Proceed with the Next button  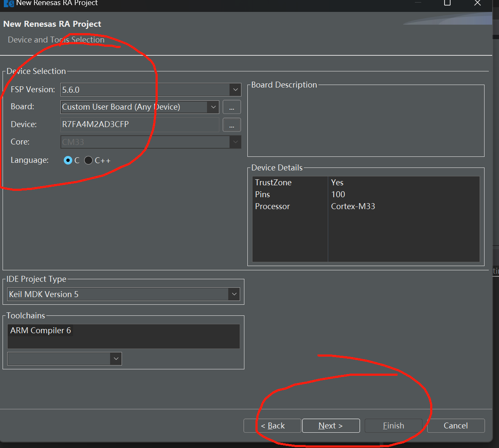331,426
